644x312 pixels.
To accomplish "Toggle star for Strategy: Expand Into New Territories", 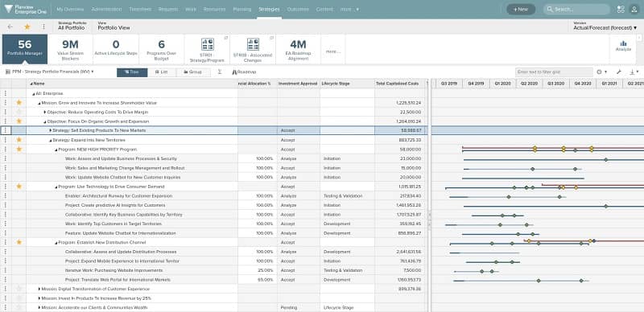I will 19,140.
